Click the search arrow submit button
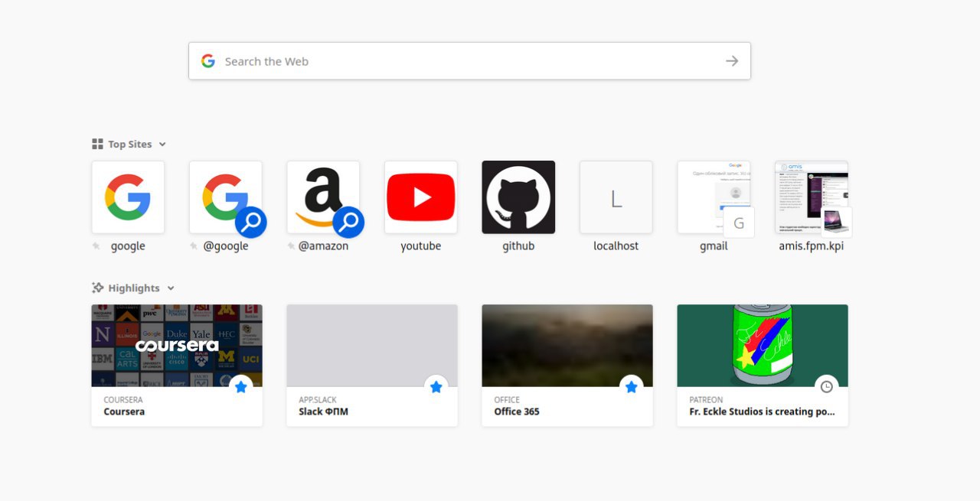 click(x=732, y=61)
